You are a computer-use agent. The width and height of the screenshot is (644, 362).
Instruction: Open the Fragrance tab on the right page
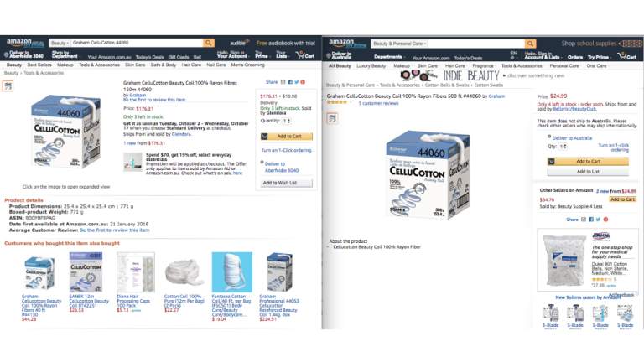483,65
